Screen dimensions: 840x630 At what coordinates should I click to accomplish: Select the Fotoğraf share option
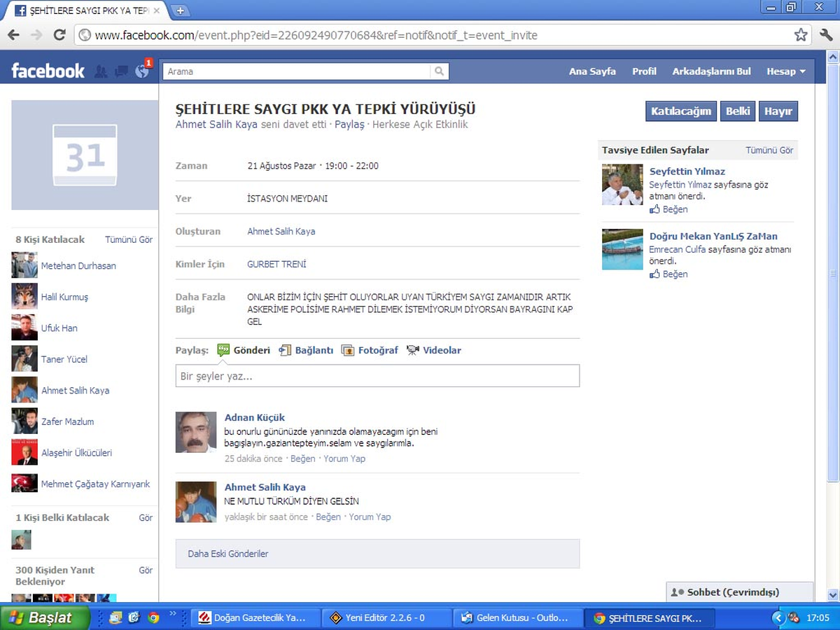(370, 350)
